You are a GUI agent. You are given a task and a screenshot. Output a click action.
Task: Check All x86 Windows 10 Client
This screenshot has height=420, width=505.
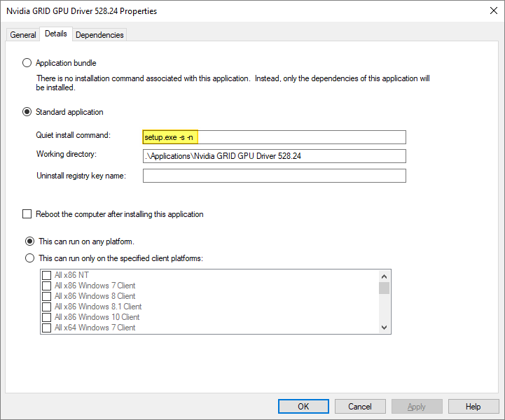point(47,318)
